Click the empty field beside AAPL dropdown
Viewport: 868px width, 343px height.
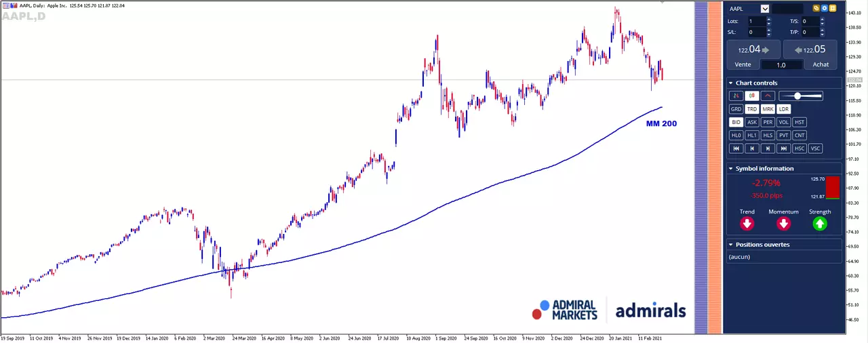(x=788, y=9)
